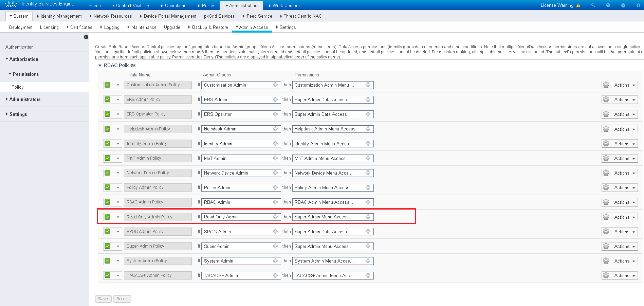The image size is (644, 306).
Task: Toggle checkbox for Super Admin Policy
Action: (x=107, y=246)
